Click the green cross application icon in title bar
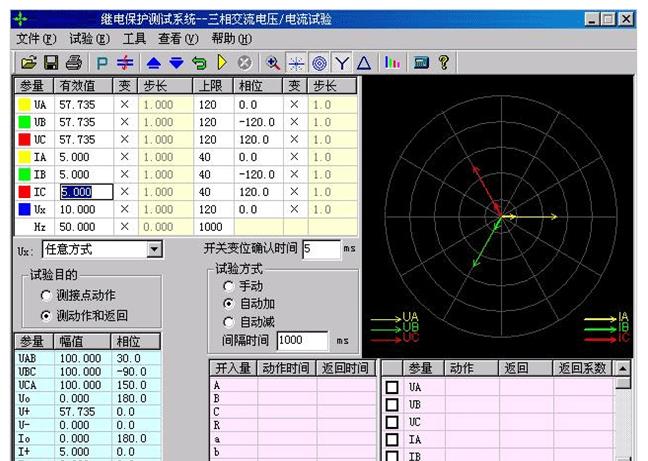Viewport: 648px width, 461px height. tap(20, 19)
